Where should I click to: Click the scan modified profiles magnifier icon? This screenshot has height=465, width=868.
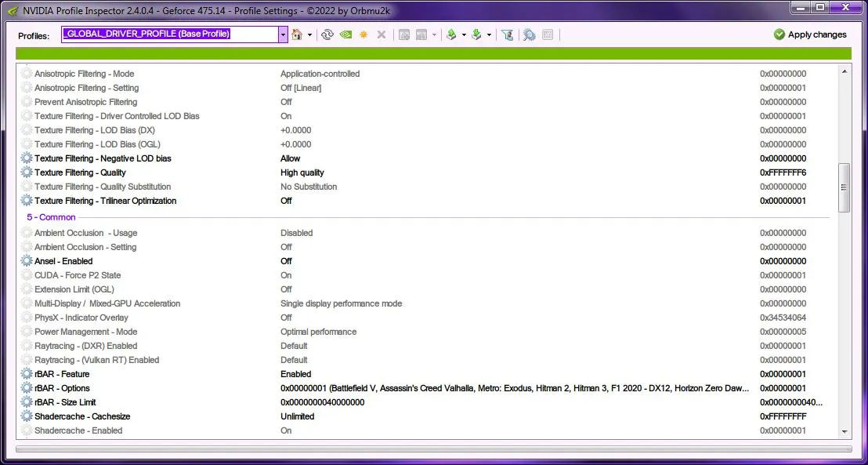(530, 35)
